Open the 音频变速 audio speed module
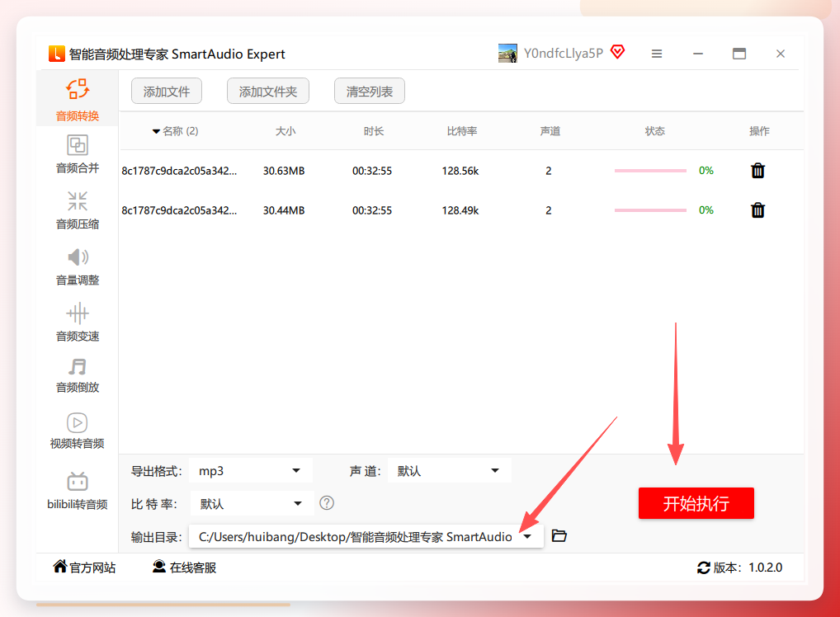The image size is (840, 617). coord(77,323)
